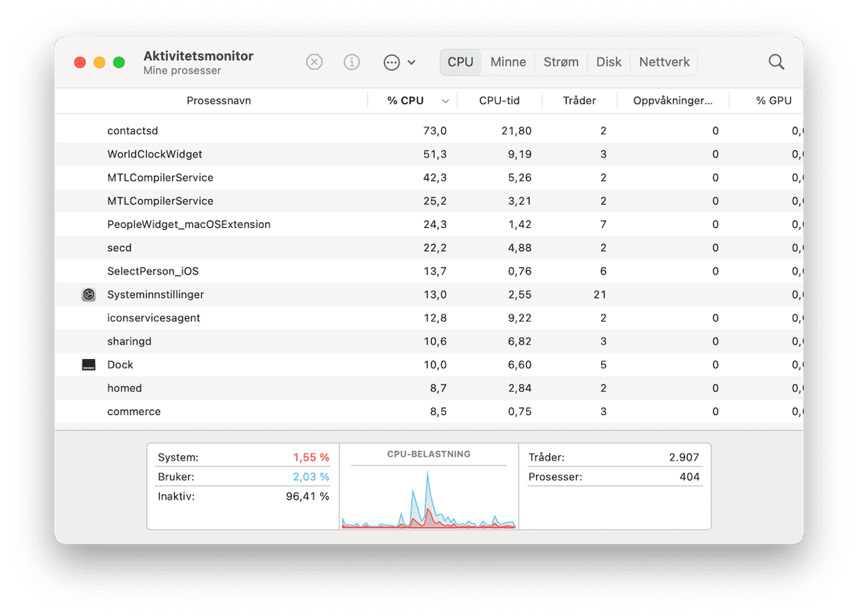Select the sharingd process row
The width and height of the screenshot is (858, 616).
(x=429, y=342)
